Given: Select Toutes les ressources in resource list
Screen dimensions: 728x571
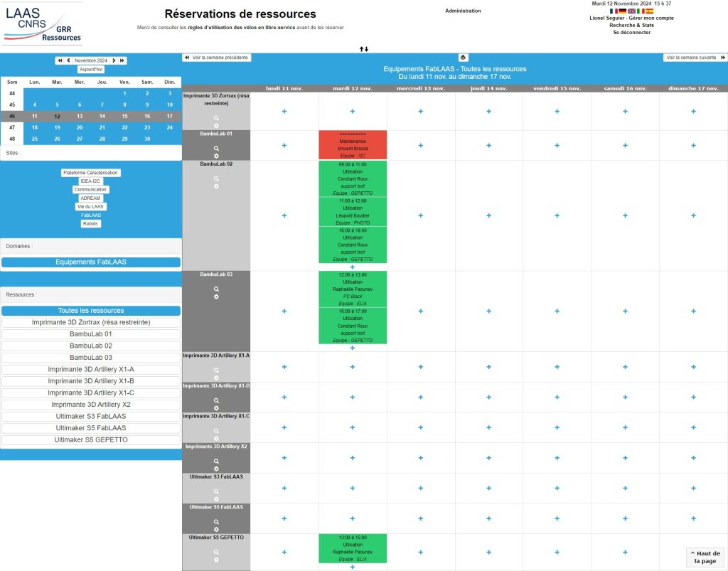Looking at the screenshot, I should point(91,311).
